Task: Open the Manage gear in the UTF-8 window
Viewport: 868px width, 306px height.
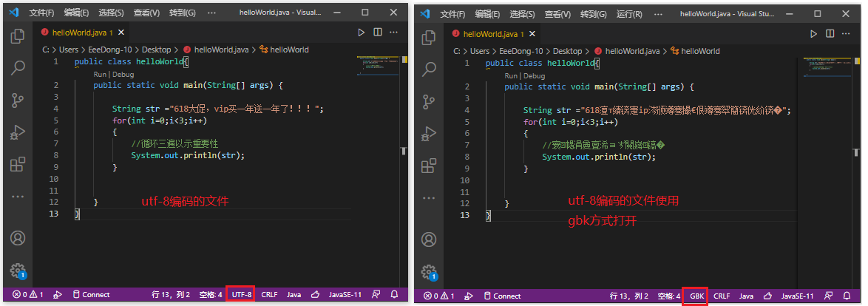Action: (x=18, y=271)
